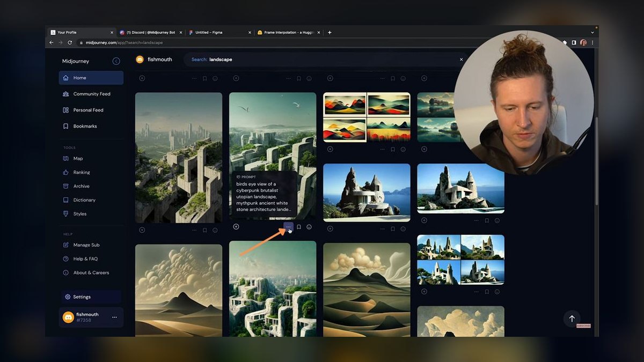Open the colorful hills four-image grid

pos(367,117)
